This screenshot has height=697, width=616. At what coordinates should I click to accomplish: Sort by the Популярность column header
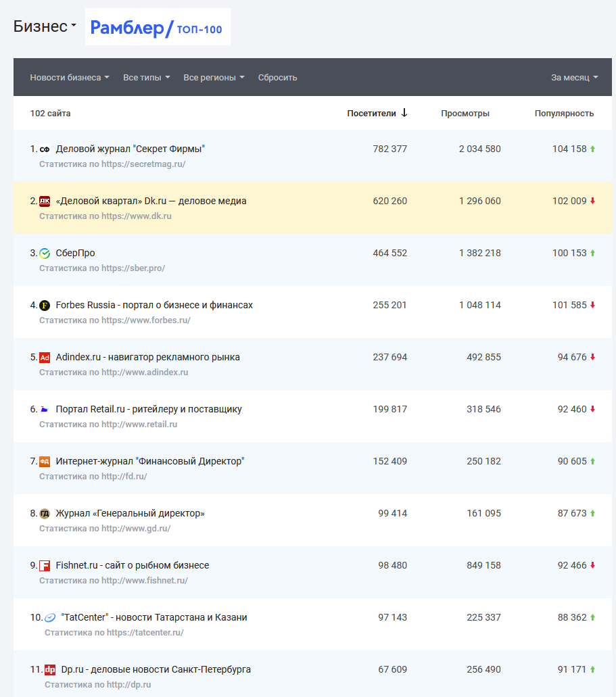click(x=564, y=114)
